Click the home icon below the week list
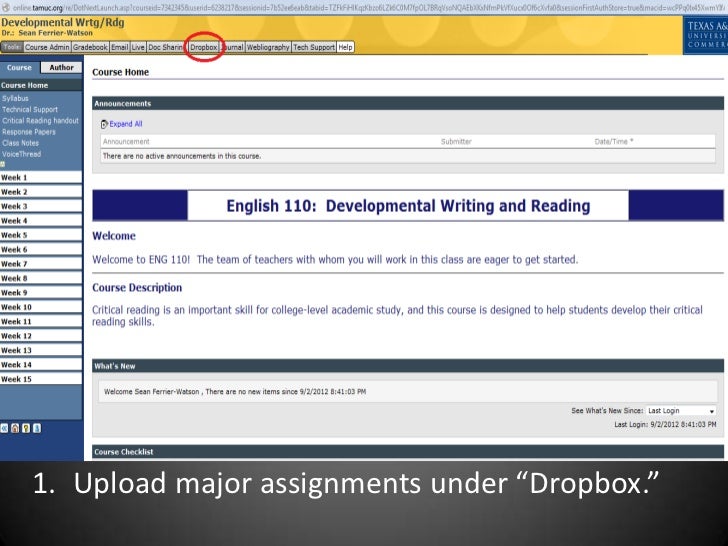The height and width of the screenshot is (546, 728). point(15,428)
